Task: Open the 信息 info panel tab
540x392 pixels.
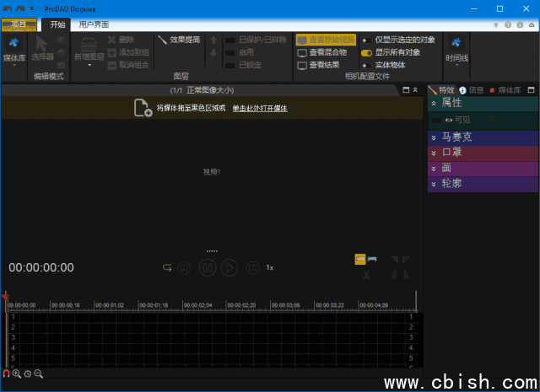Action: point(472,89)
